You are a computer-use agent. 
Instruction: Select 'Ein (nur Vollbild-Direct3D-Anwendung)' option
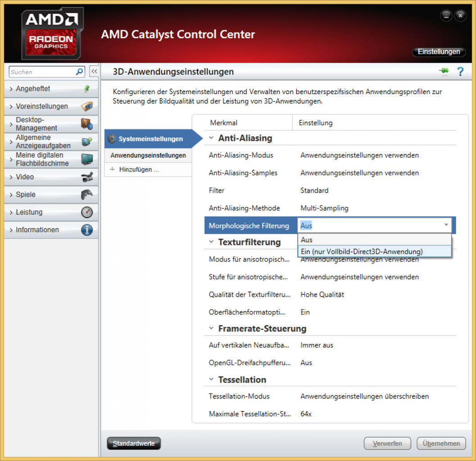(374, 252)
